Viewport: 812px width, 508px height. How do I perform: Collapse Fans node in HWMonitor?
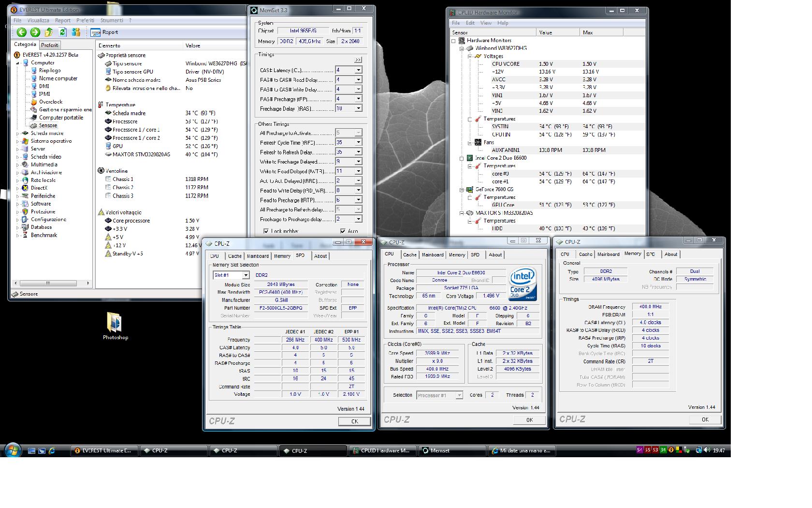click(469, 142)
